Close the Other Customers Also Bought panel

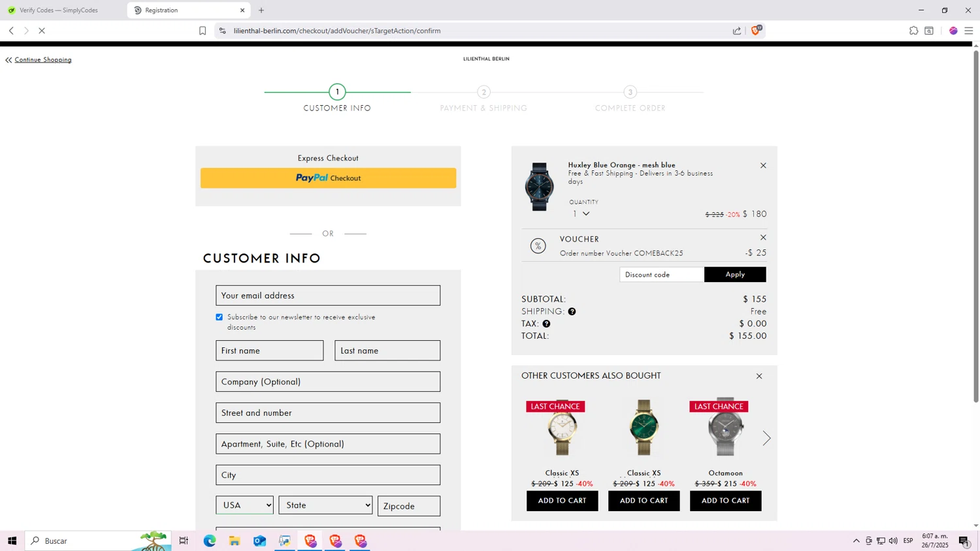[759, 376]
